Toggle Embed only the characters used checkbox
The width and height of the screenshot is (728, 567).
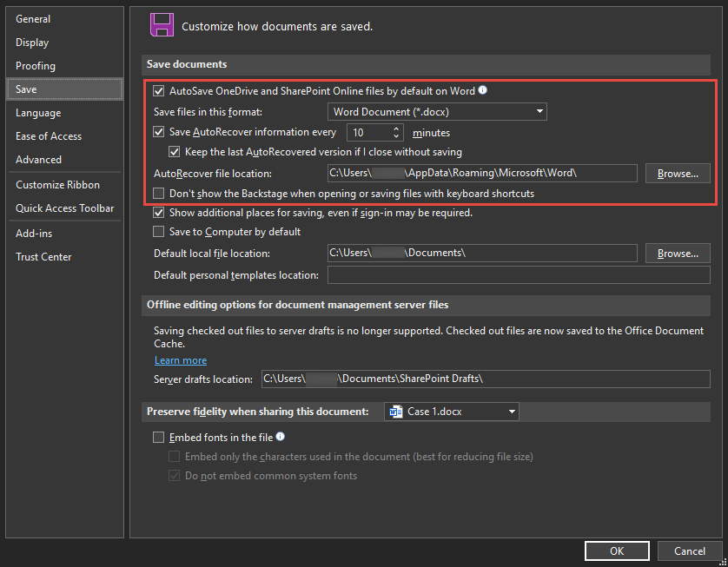point(174,457)
